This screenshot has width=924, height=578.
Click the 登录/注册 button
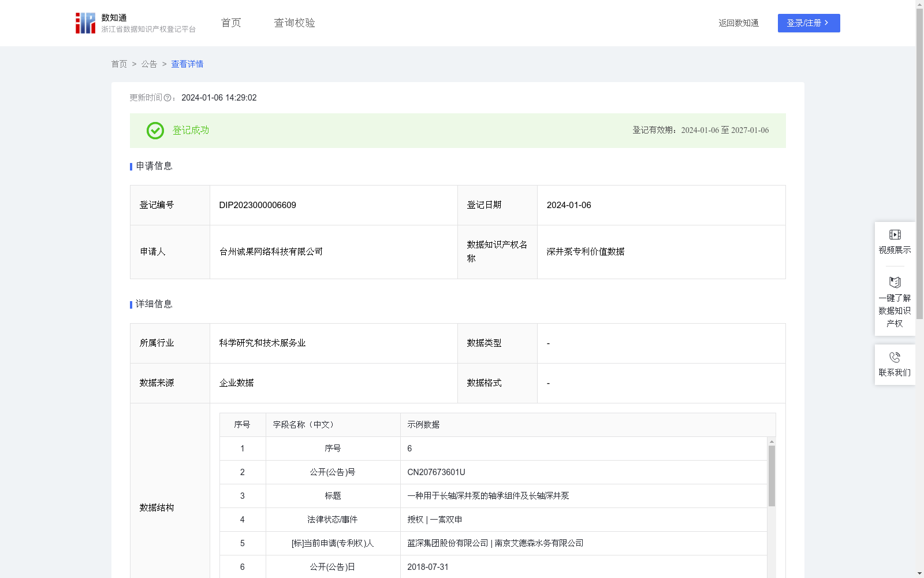click(x=808, y=23)
